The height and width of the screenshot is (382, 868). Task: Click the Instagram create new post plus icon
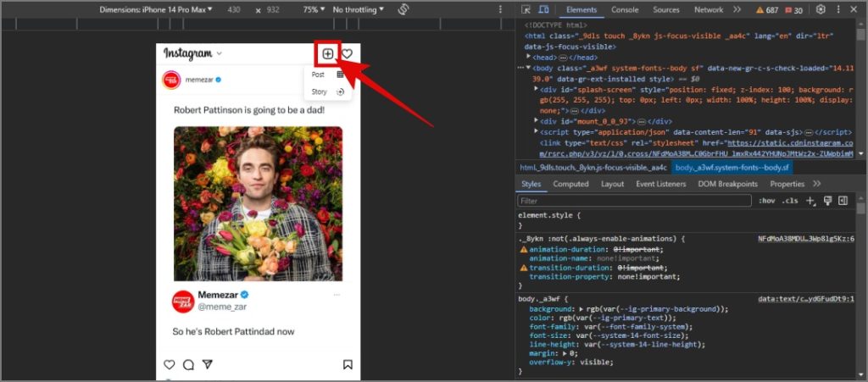pos(328,53)
